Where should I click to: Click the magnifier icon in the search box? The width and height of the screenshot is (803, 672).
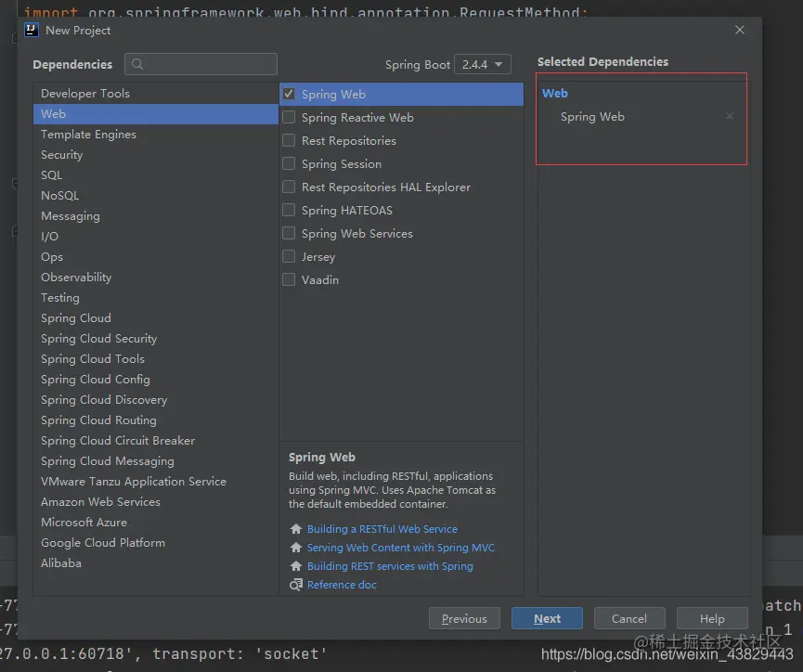136,64
